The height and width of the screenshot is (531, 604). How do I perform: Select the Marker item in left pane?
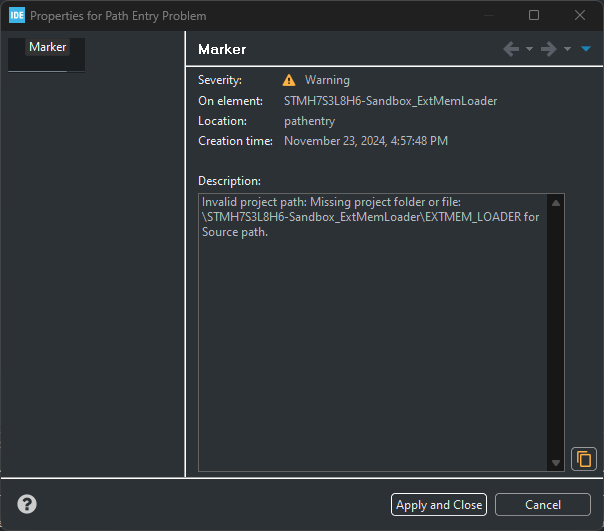pos(47,47)
